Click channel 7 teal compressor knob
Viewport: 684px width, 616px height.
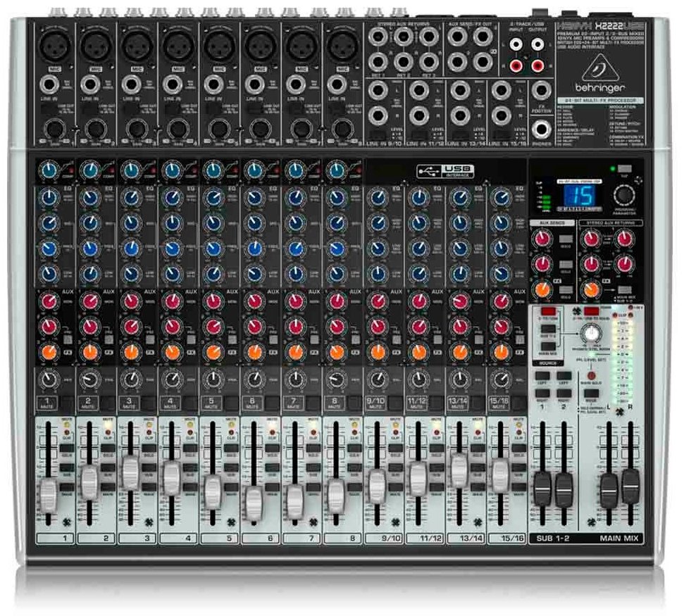point(295,169)
